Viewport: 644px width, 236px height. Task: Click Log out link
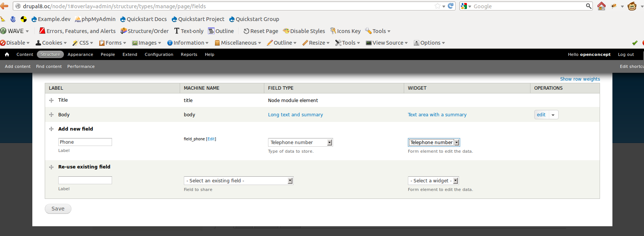click(x=626, y=54)
